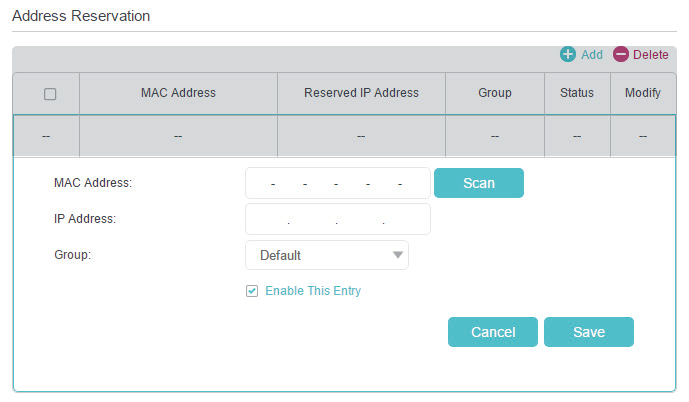Viewport: 689px width, 402px height.
Task: Click the Group column header
Action: (x=494, y=93)
